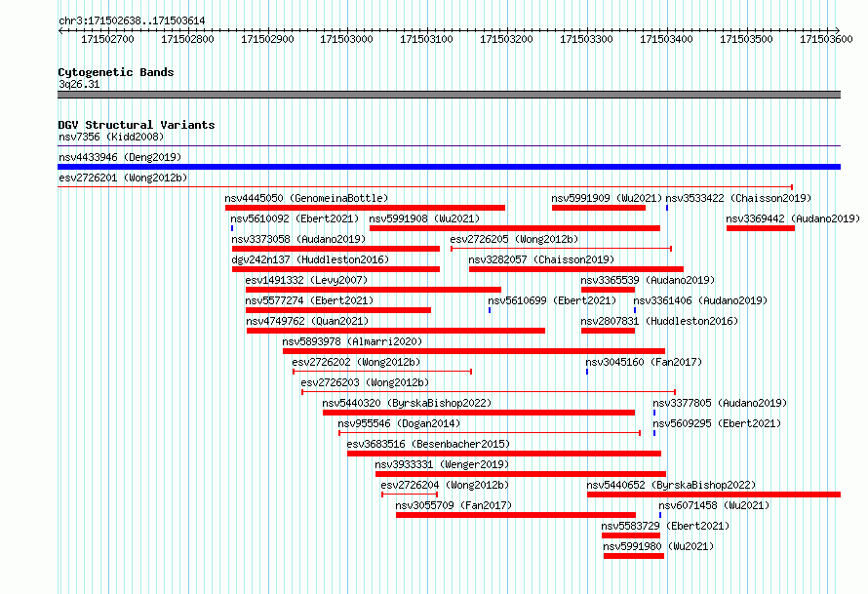Select nsv5583729 (Ebert2021) label

(665, 526)
